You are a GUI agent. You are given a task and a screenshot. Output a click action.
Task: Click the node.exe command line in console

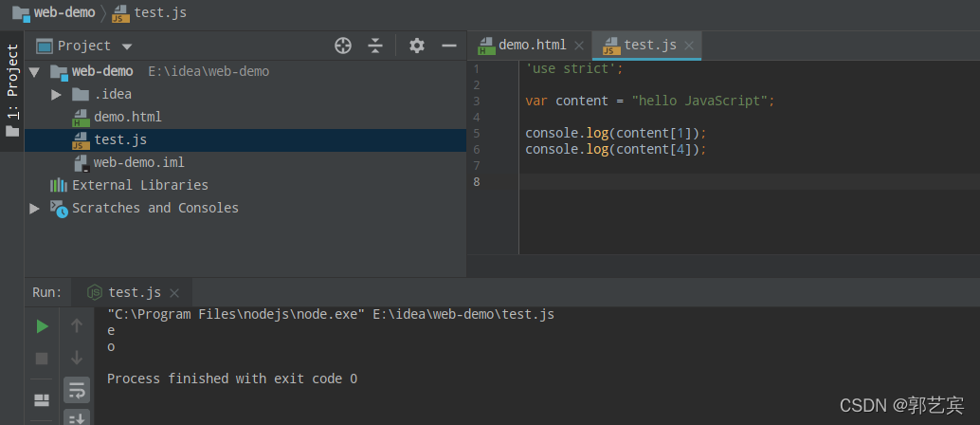331,314
